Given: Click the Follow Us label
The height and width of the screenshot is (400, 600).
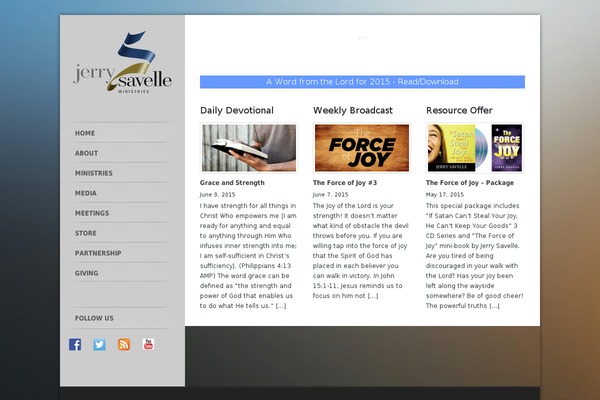Looking at the screenshot, I should click(94, 318).
